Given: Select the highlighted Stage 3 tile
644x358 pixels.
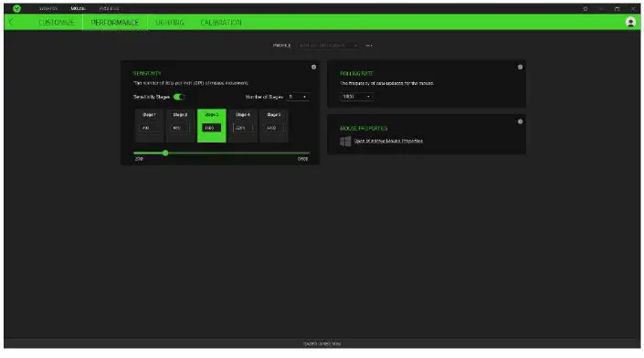Looking at the screenshot, I should click(x=212, y=126).
